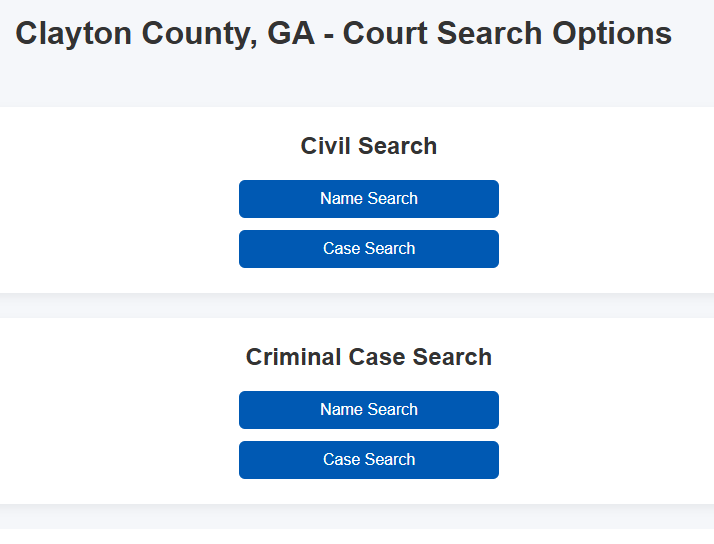The image size is (714, 544).
Task: Select Name Search under Criminal Case Search
Action: point(368,410)
